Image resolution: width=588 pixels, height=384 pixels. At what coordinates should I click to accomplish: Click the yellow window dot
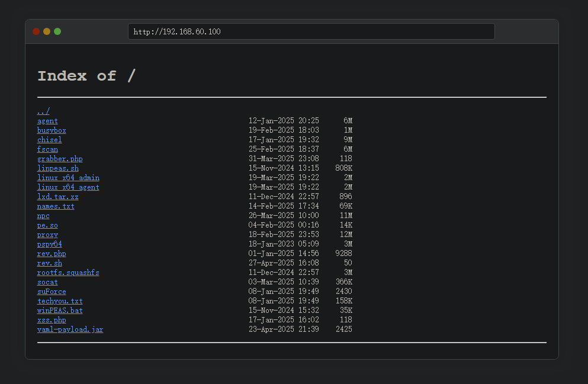(x=47, y=31)
